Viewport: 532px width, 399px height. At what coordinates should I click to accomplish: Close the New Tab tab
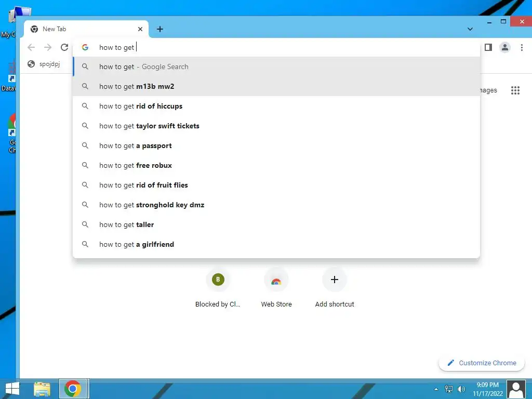(x=140, y=29)
